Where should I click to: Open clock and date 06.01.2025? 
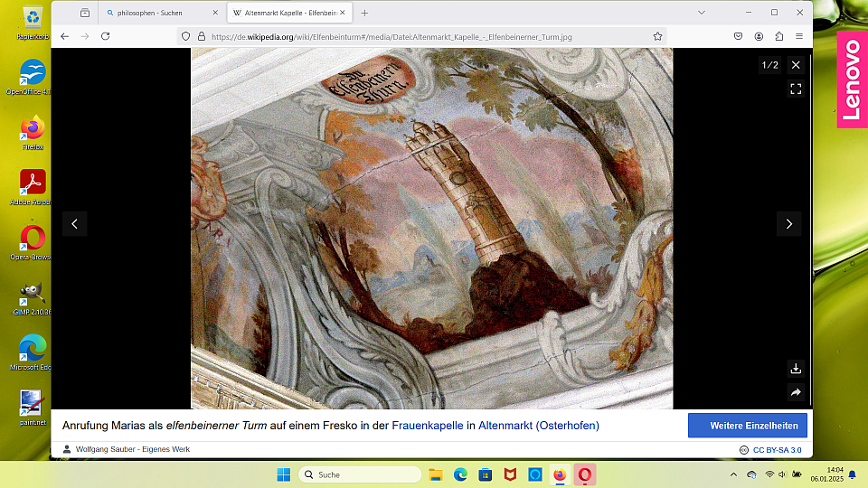click(827, 474)
